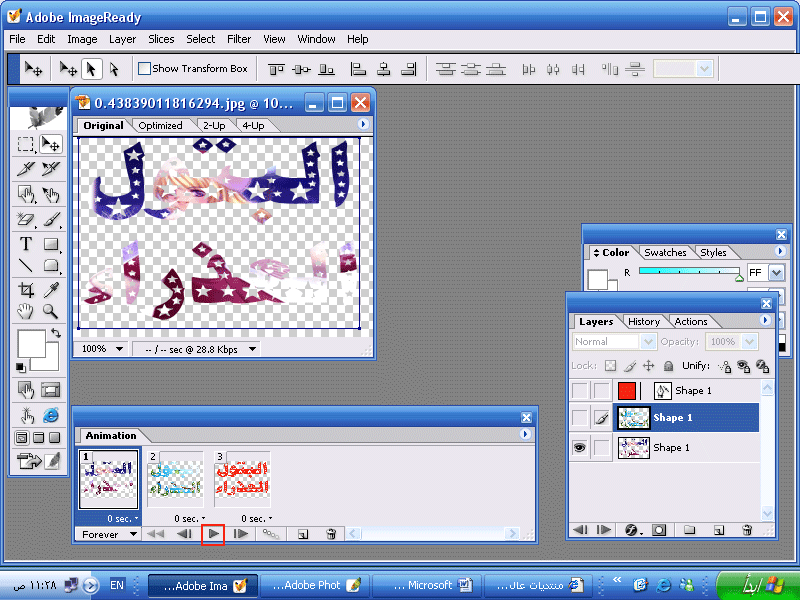Enable the Show Transform Box checkbox
The width and height of the screenshot is (800, 600).
[144, 69]
